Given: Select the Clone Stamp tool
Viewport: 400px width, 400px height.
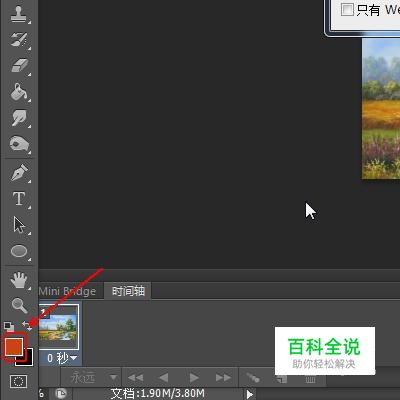Looking at the screenshot, I should (x=19, y=14).
